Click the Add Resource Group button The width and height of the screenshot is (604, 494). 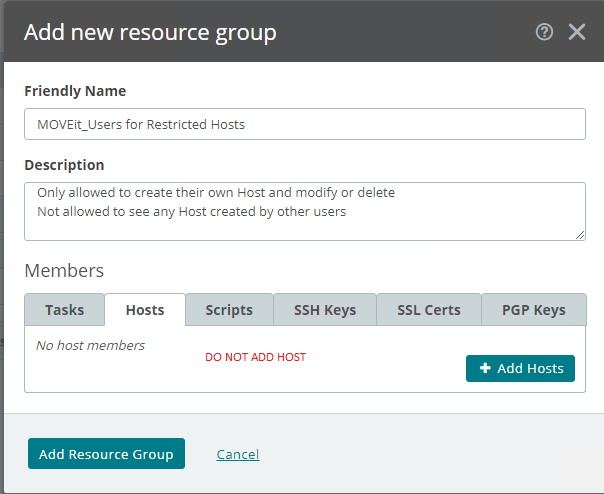(106, 454)
